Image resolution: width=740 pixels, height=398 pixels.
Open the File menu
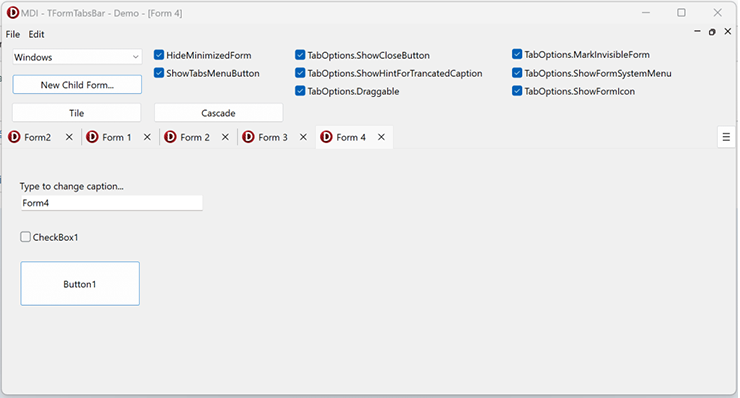[x=13, y=34]
